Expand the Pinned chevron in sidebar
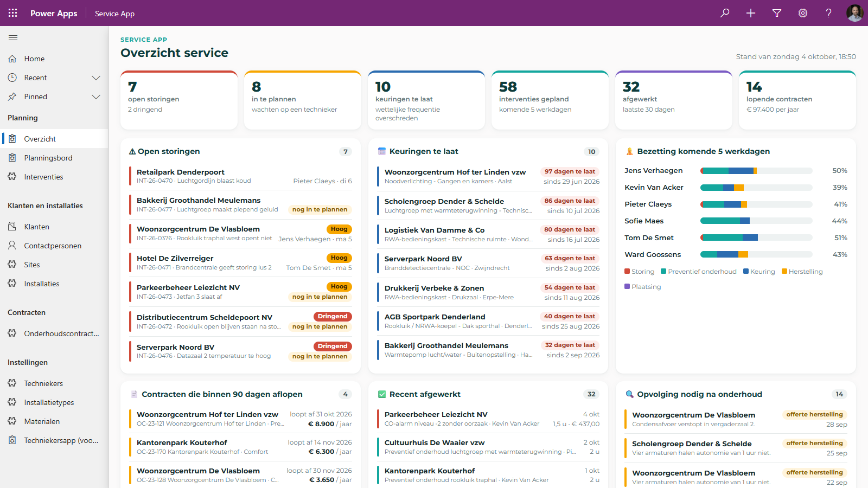 (96, 97)
